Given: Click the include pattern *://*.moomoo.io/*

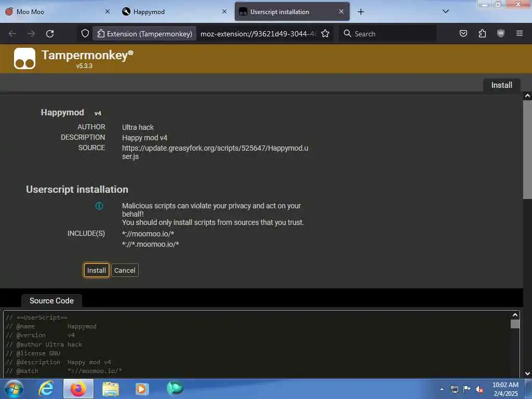Looking at the screenshot, I should click(x=150, y=244).
